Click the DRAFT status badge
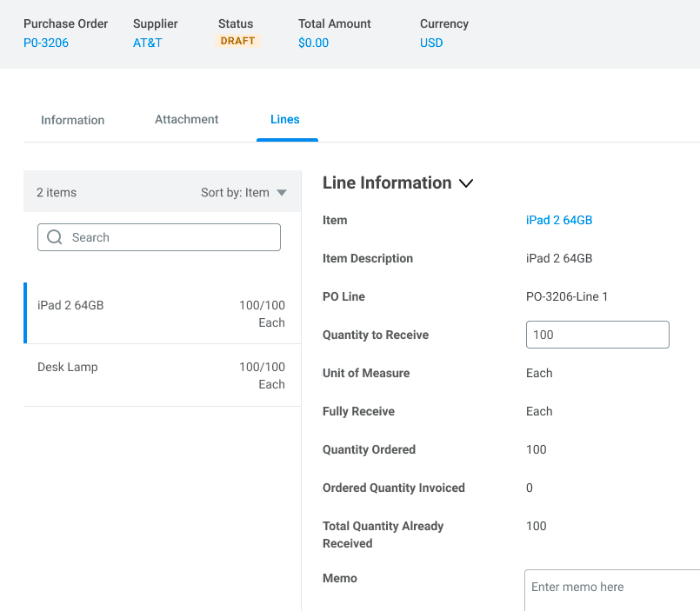This screenshot has width=700, height=611. 237,41
